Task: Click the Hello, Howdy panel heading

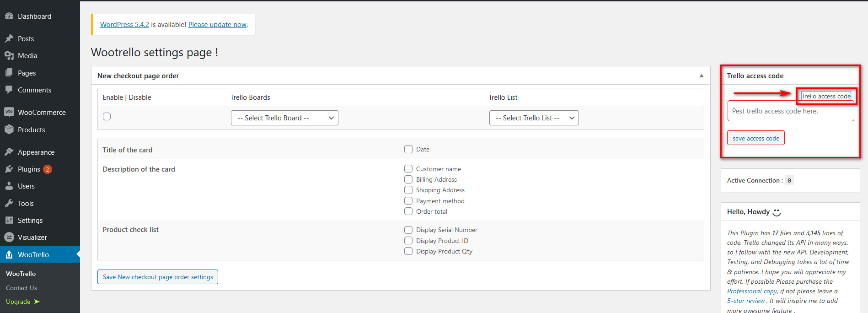Action: (x=748, y=212)
